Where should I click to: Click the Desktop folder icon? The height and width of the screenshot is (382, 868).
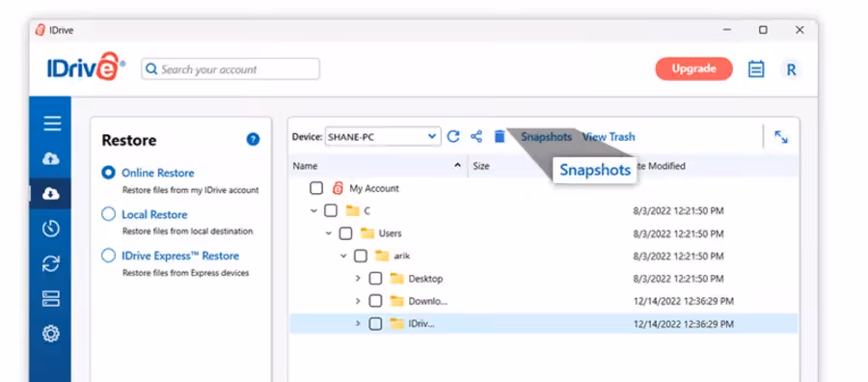tap(397, 279)
